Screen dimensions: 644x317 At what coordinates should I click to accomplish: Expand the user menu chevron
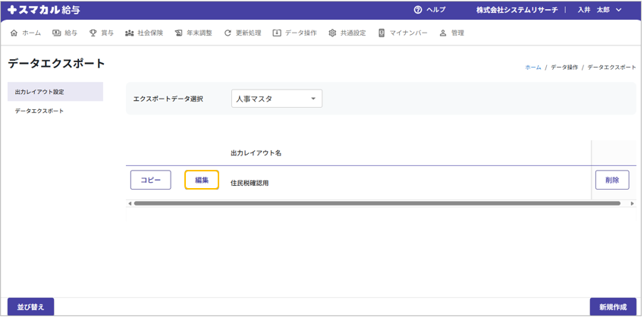619,11
